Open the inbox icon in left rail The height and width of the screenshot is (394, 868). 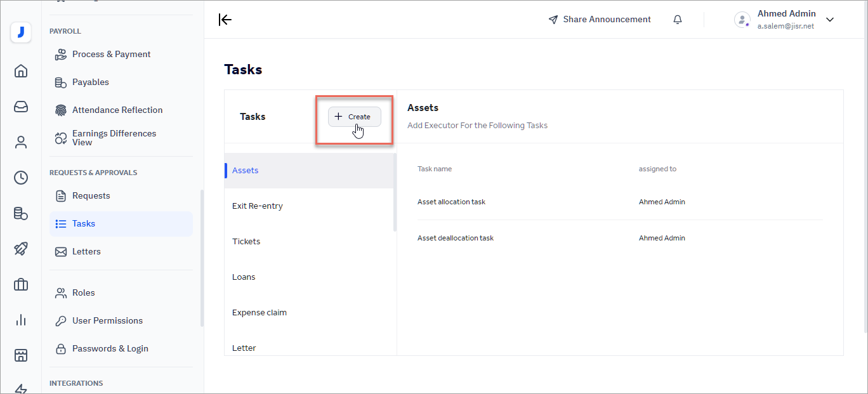click(x=21, y=107)
